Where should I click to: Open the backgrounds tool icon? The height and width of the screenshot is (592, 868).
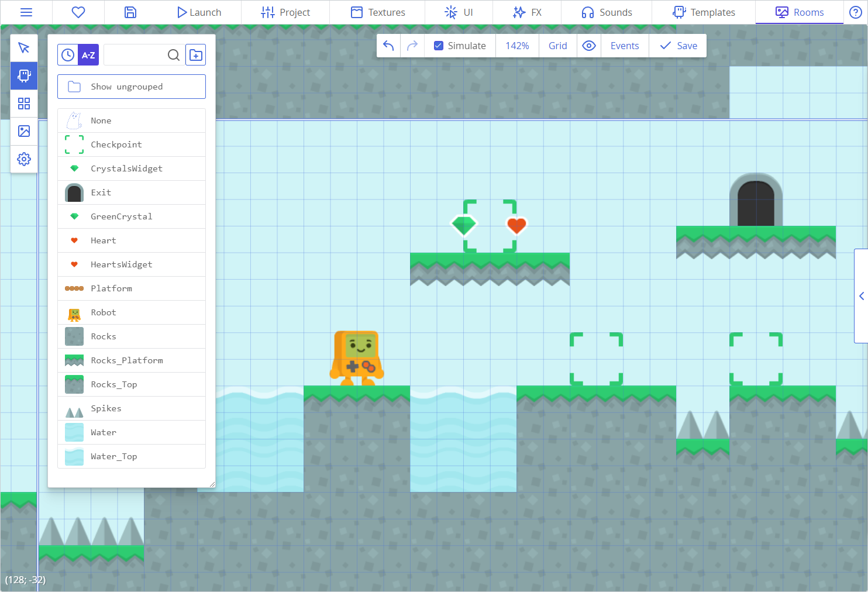click(x=24, y=131)
